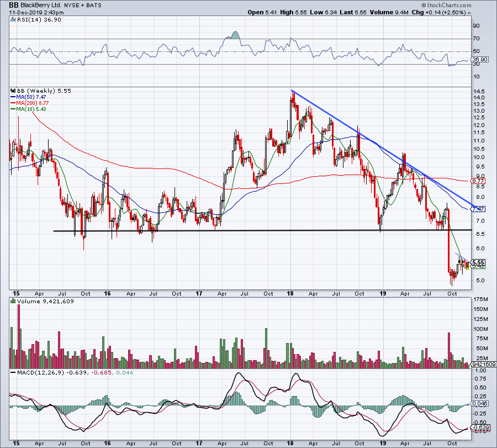This screenshot has height=448, width=497.
Task: Click the 9421609 volume tag on right axis
Action: point(484,364)
